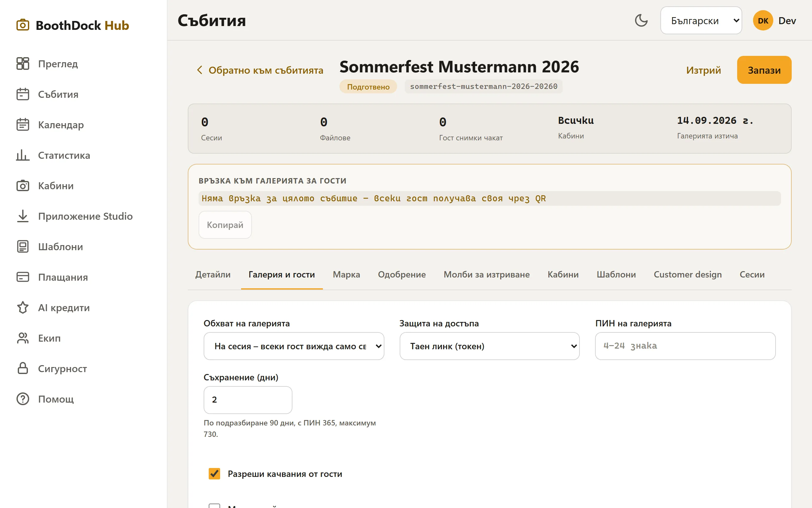The image size is (812, 508).
Task: Switch to the Одобрение tab
Action: click(x=402, y=275)
